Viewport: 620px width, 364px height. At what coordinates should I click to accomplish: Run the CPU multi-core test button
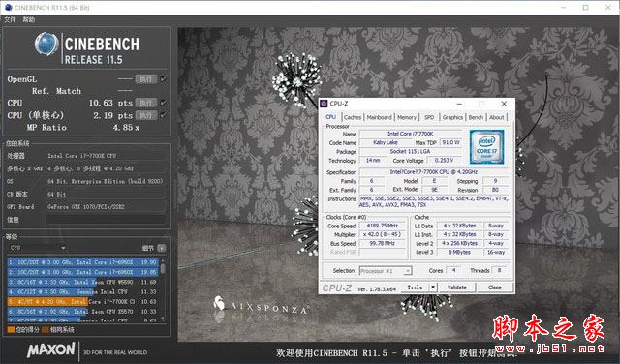coord(146,103)
